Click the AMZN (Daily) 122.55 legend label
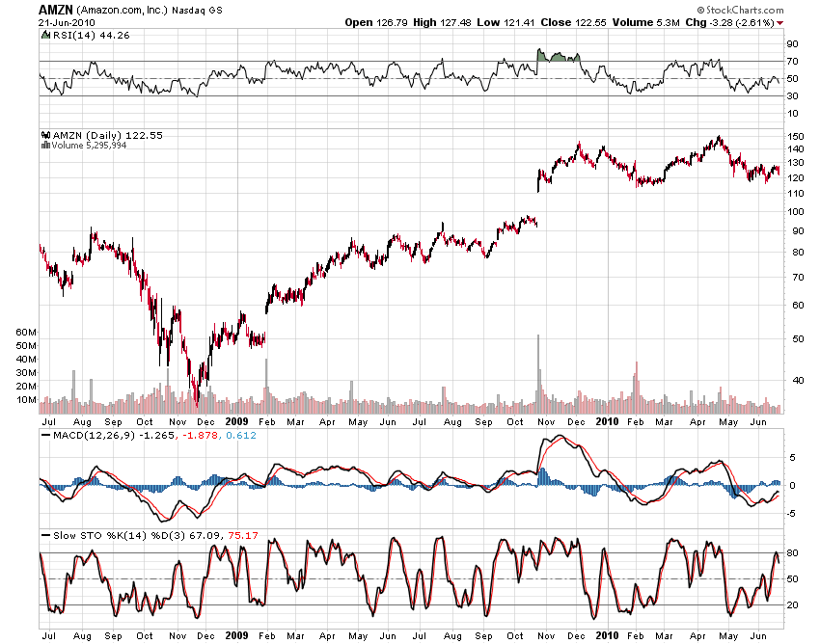This screenshot has width=820, height=644. 108,135
